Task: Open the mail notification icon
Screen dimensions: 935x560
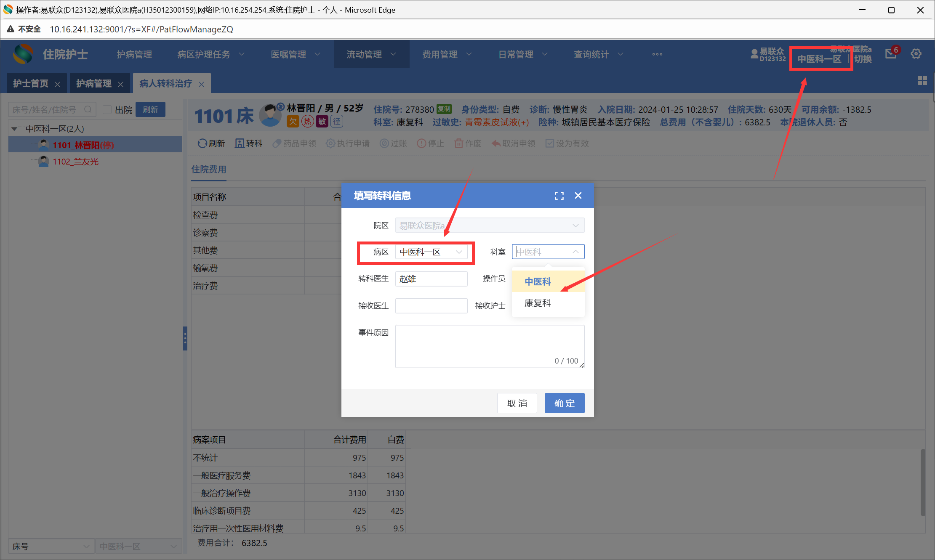Action: pos(891,54)
